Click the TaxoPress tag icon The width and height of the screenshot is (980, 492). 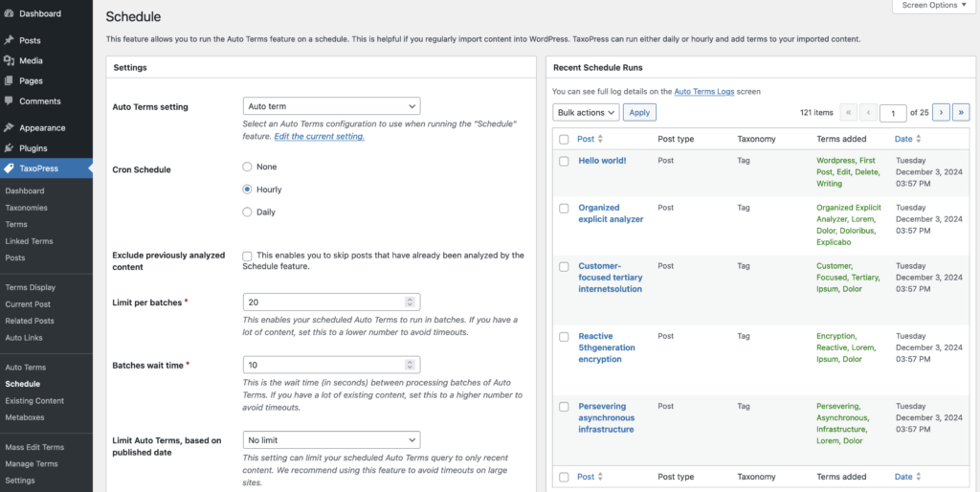9,168
